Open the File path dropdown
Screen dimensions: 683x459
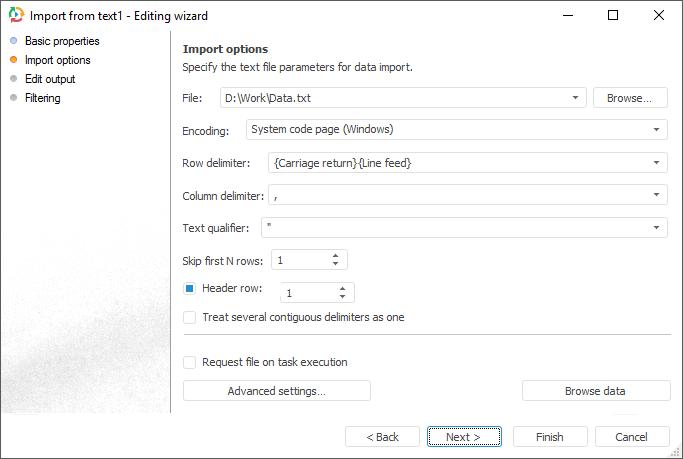tap(576, 98)
